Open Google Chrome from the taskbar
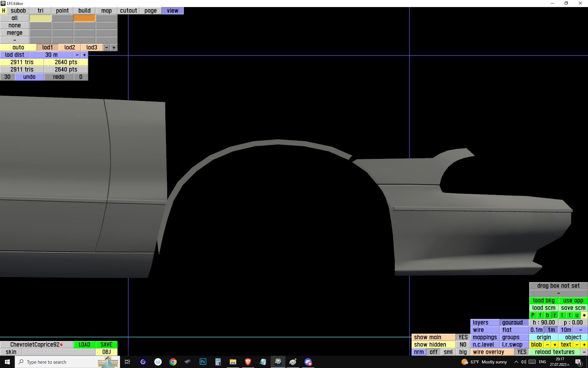This screenshot has width=588, height=368. tap(173, 362)
